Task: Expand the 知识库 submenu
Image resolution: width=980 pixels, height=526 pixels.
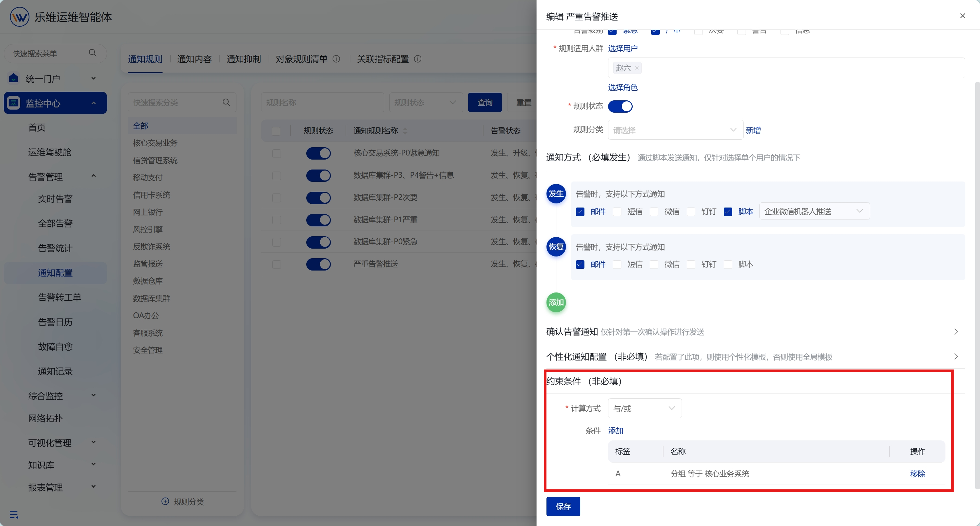Action: pos(94,464)
